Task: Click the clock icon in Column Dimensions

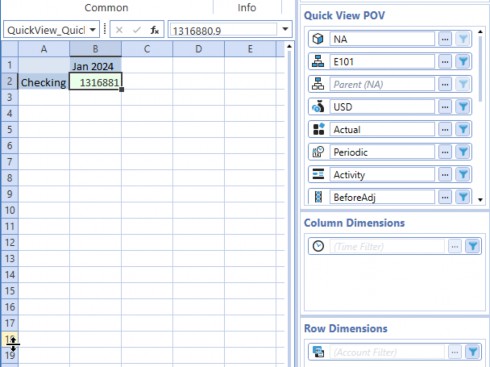Action: 318,246
